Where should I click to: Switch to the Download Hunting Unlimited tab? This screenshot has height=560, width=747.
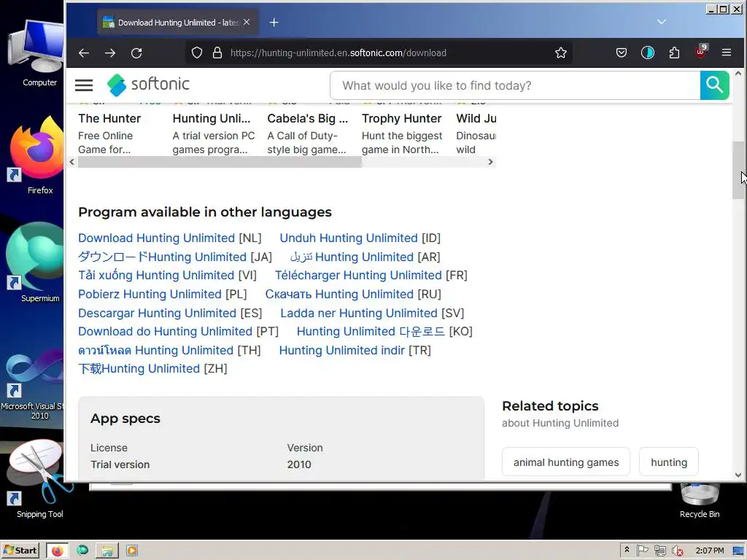(177, 23)
